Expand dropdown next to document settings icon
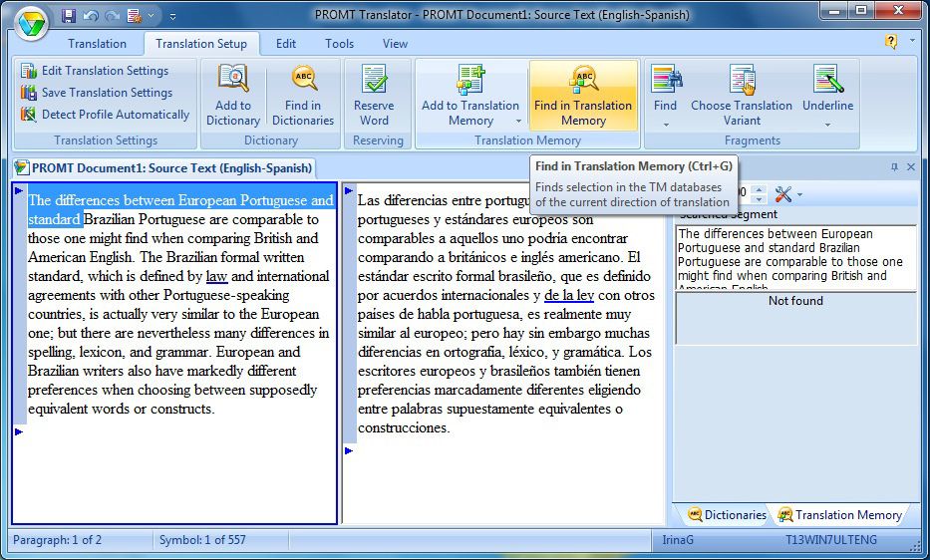Viewport: 930px width, 560px height. (151, 17)
